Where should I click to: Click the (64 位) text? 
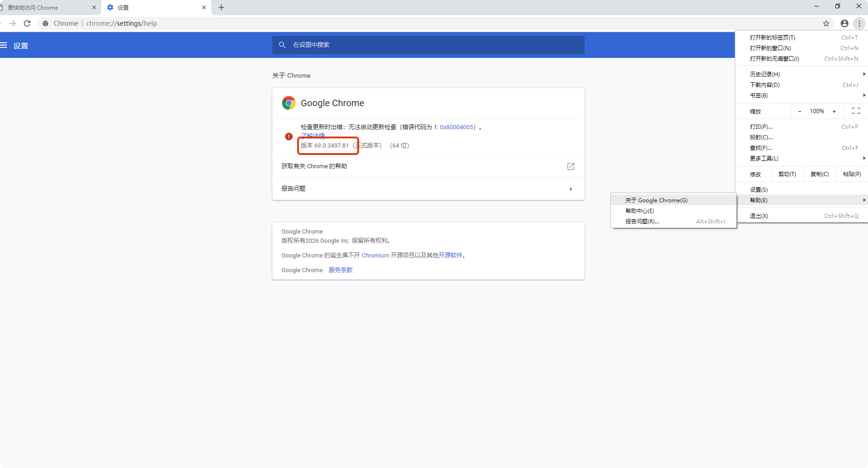(x=400, y=146)
